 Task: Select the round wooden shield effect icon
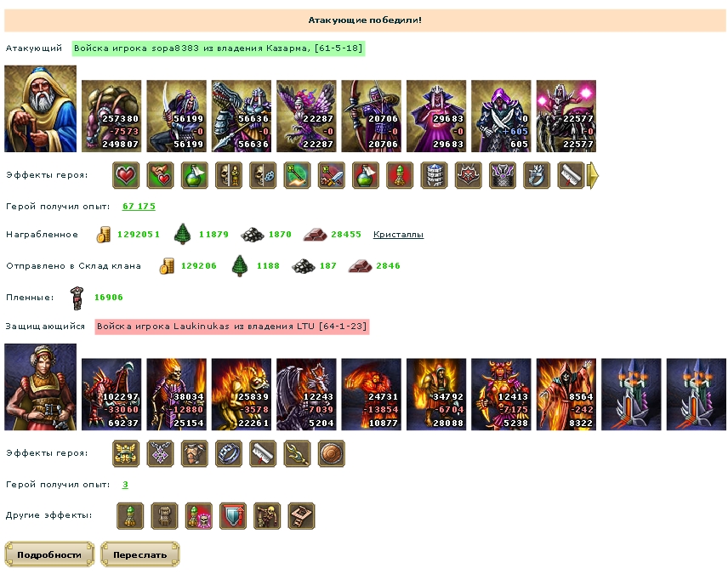[332, 453]
